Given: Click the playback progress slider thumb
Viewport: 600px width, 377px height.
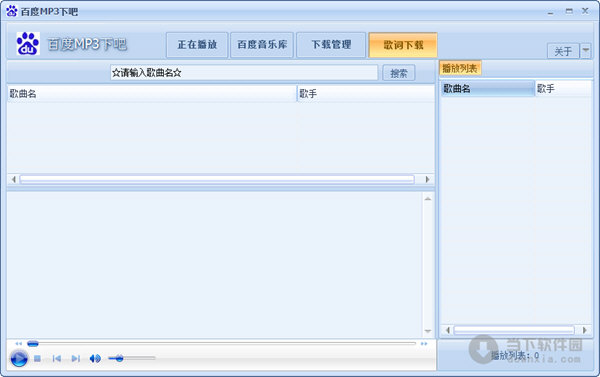Looking at the screenshot, I should pyautogui.click(x=33, y=344).
